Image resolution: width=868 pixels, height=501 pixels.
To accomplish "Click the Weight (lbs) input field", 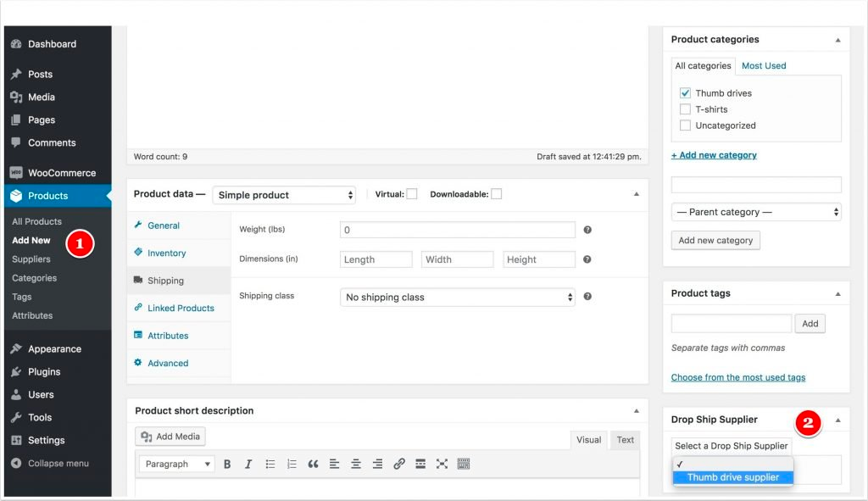I will pyautogui.click(x=457, y=230).
